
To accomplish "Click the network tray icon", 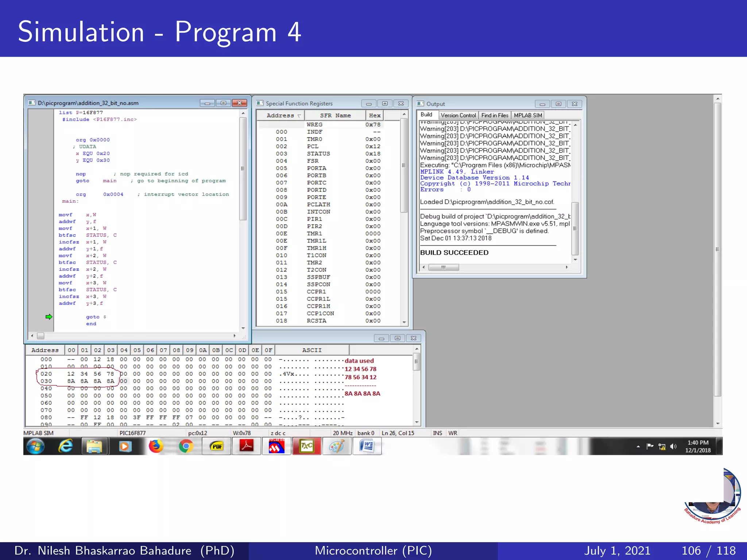I will [662, 447].
